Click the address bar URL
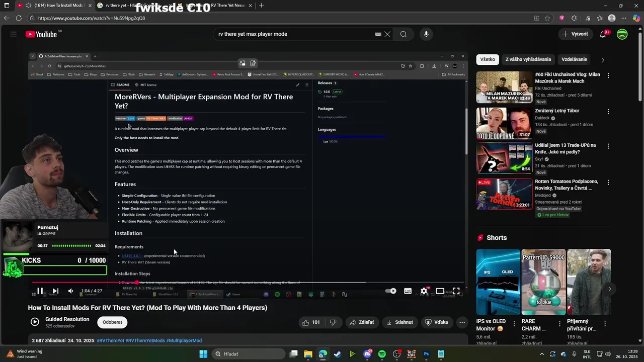 pyautogui.click(x=91, y=18)
